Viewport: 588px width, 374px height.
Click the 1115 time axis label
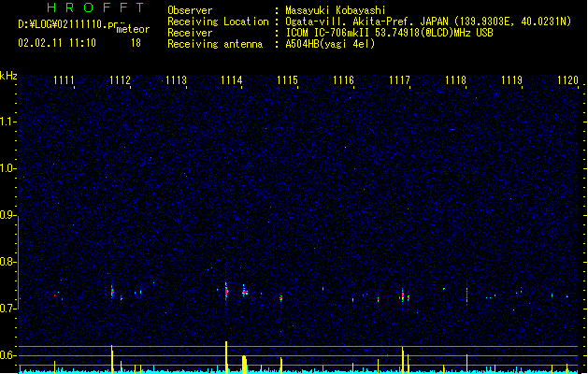pos(287,80)
